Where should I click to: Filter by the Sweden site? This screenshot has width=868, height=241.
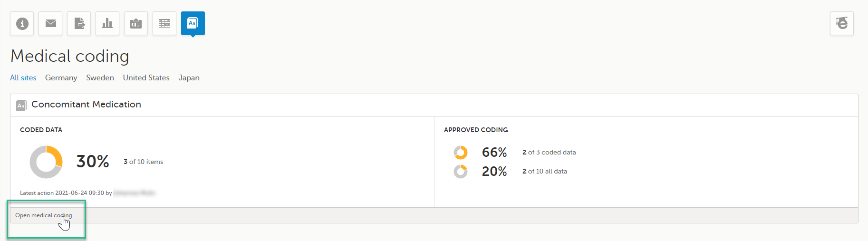(x=100, y=77)
